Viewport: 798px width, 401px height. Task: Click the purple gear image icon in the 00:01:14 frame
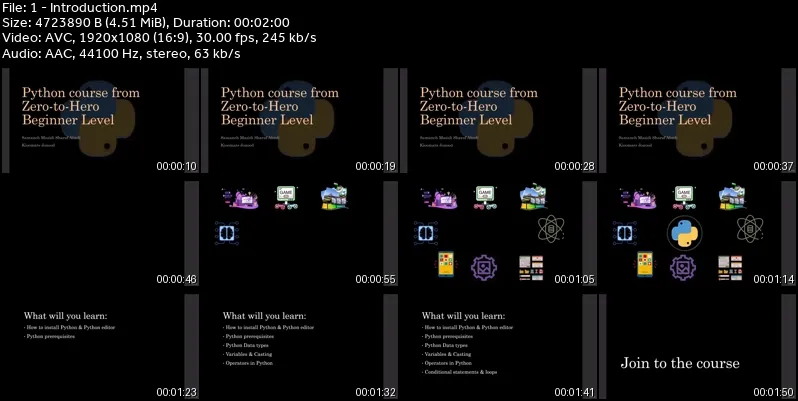(683, 268)
